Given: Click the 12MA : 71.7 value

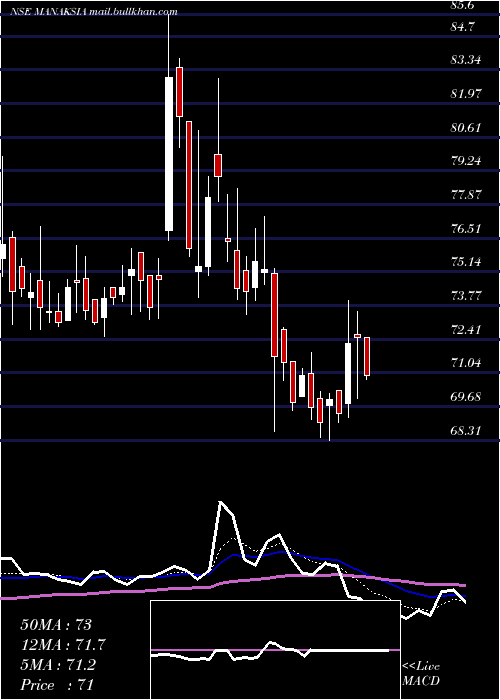Looking at the screenshot, I should pyautogui.click(x=63, y=645).
